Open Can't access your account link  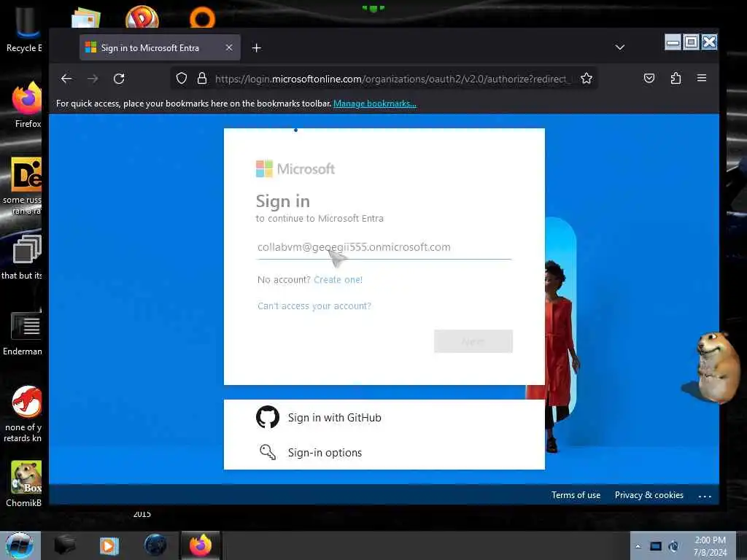[x=314, y=306]
